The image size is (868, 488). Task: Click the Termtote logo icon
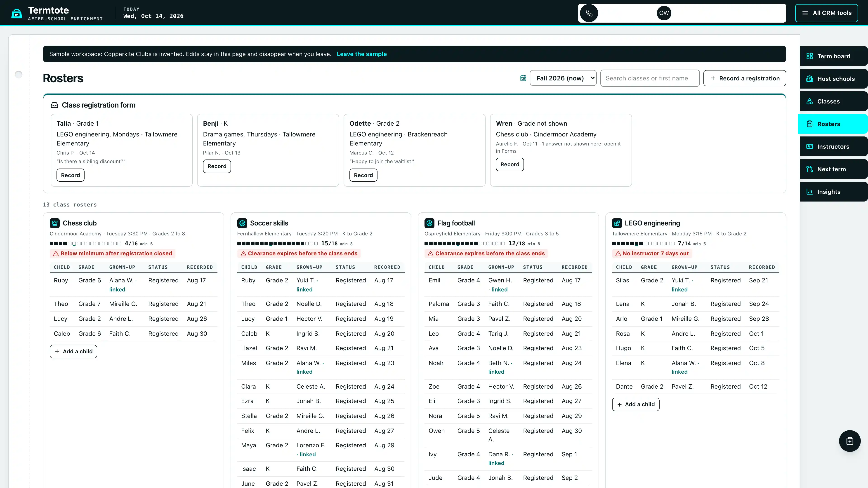17,14
